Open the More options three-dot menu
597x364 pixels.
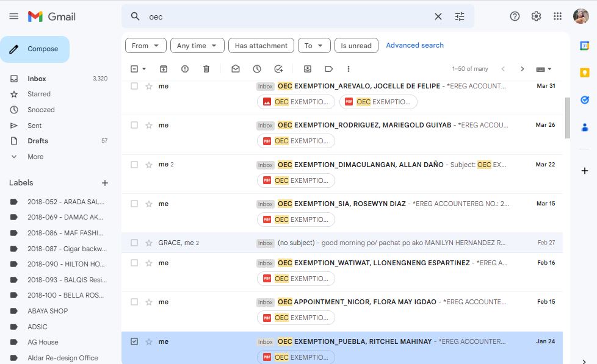tap(348, 69)
